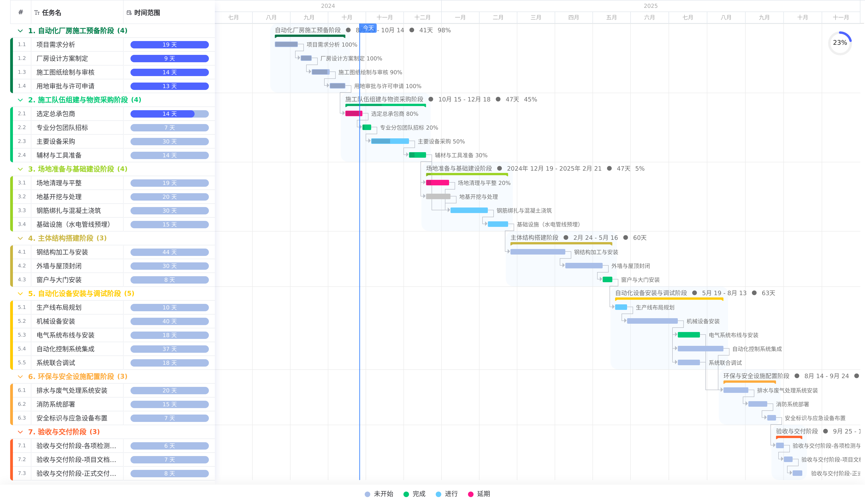865x504 pixels.
Task: Click the 完成 legend dot
Action: 406,494
